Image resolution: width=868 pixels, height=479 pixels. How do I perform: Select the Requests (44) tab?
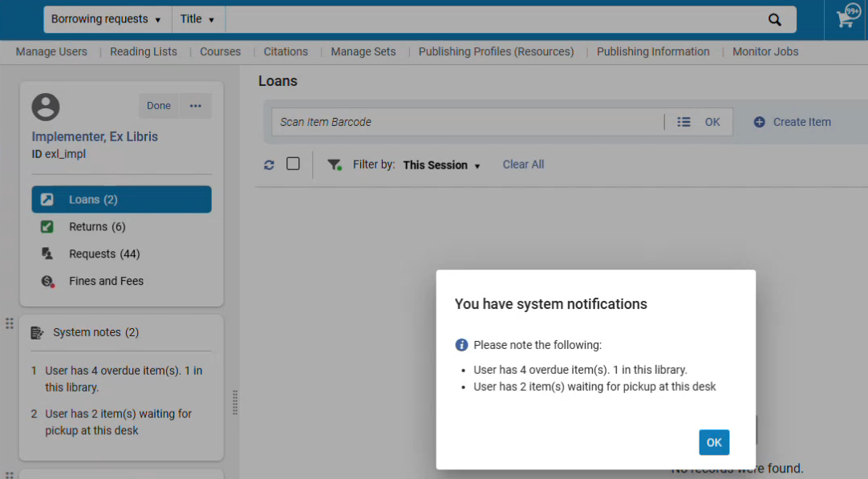click(x=121, y=254)
